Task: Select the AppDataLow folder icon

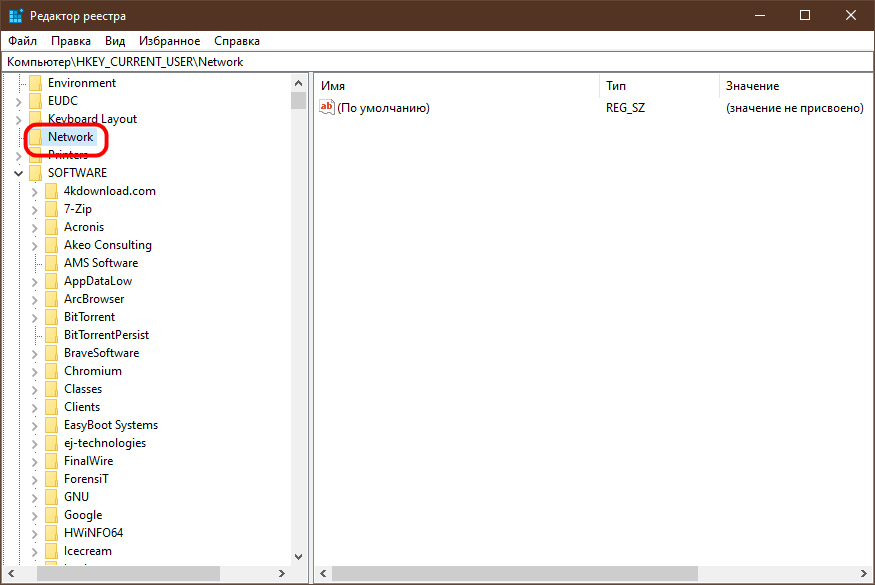Action: coord(51,281)
